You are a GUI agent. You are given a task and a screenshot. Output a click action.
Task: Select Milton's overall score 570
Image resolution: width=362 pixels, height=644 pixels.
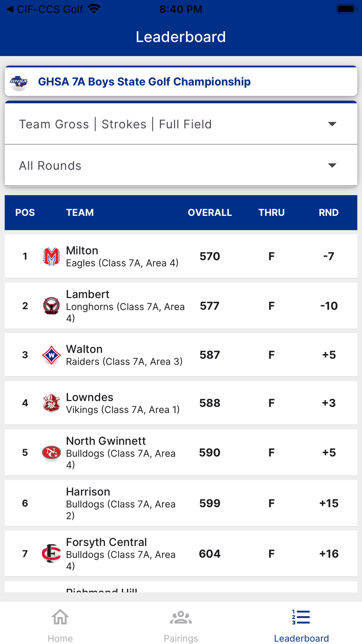click(x=210, y=256)
